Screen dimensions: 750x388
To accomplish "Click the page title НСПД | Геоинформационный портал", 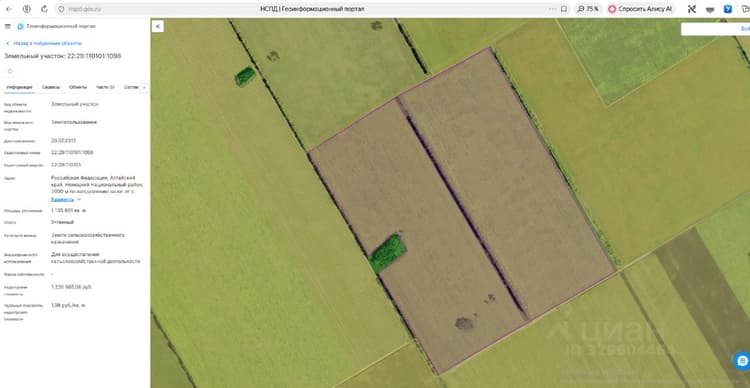I will [x=313, y=9].
